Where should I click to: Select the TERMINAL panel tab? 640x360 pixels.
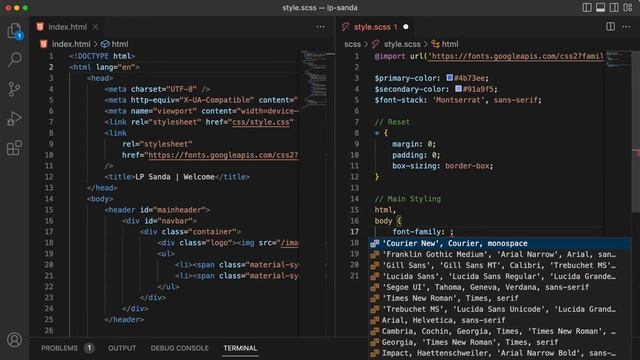pyautogui.click(x=240, y=348)
